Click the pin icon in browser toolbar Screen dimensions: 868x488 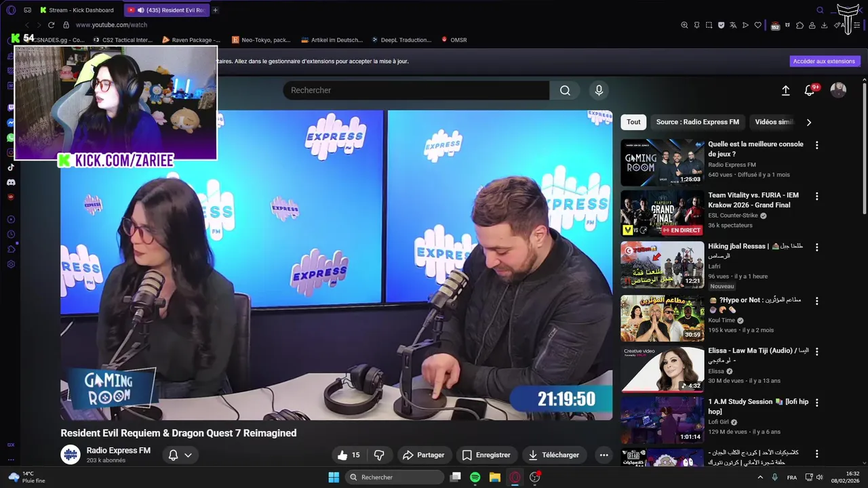[x=697, y=25]
